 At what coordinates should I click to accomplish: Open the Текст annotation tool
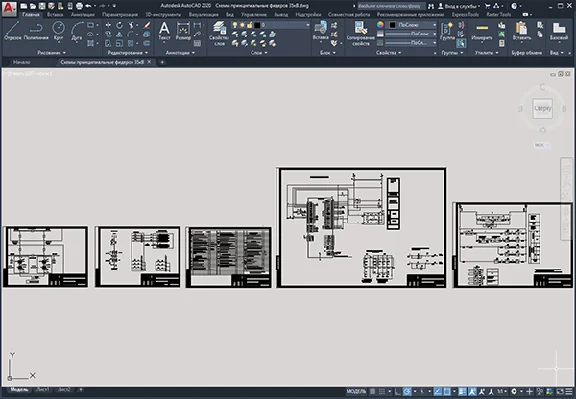(164, 30)
